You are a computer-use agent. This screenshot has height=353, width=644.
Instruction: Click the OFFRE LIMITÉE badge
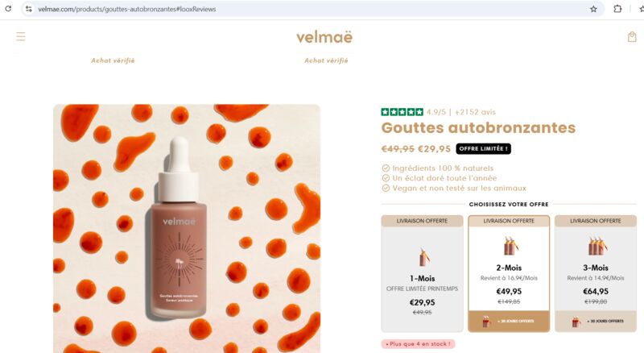tap(484, 148)
